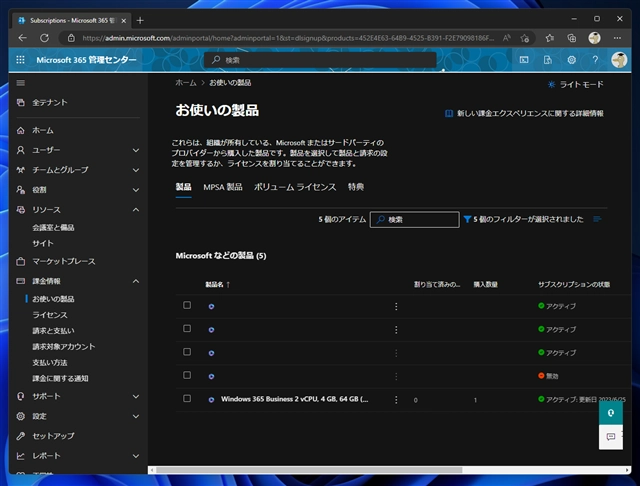Open Windows 365 Business 2 vCPU product
640x486 pixels.
pyautogui.click(x=294, y=399)
